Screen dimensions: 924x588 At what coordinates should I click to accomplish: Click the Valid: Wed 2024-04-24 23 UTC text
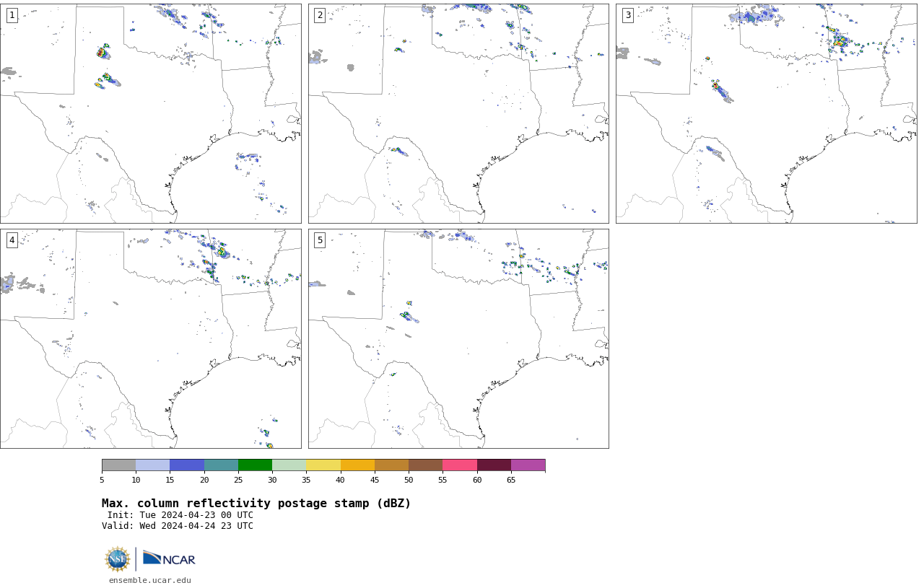point(178,526)
